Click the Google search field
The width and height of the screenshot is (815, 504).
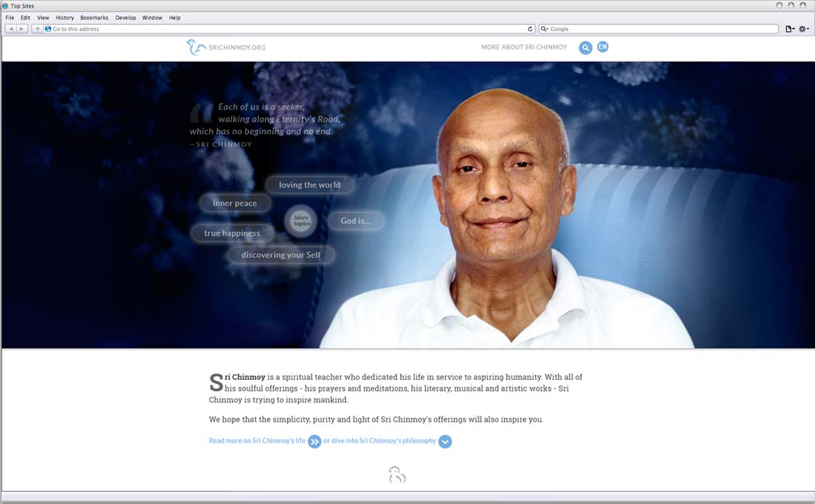(x=658, y=29)
